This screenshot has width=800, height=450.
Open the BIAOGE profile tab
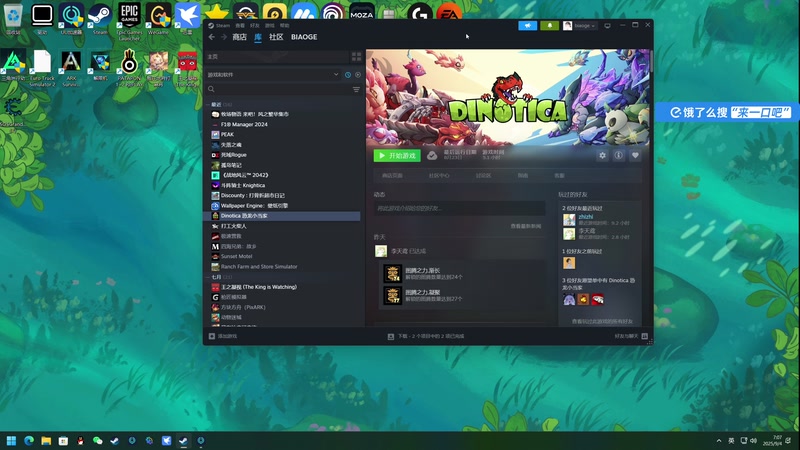point(304,37)
